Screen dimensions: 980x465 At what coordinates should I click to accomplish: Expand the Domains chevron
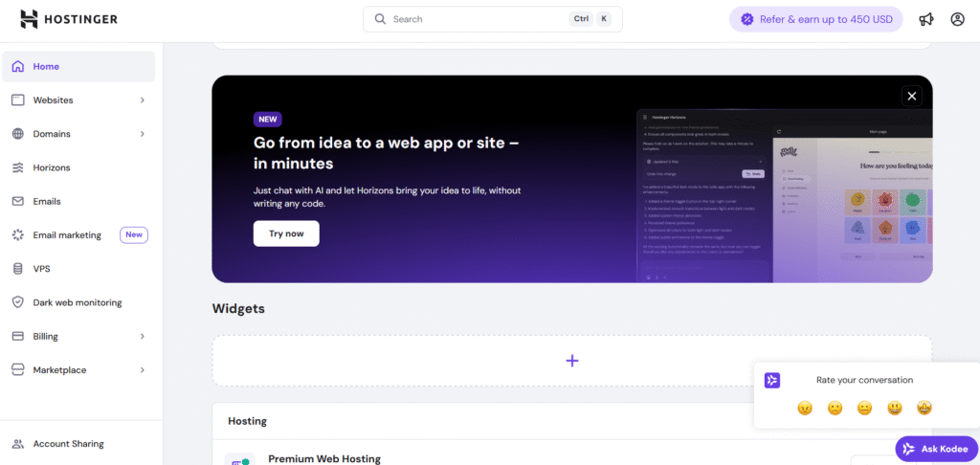click(x=143, y=134)
